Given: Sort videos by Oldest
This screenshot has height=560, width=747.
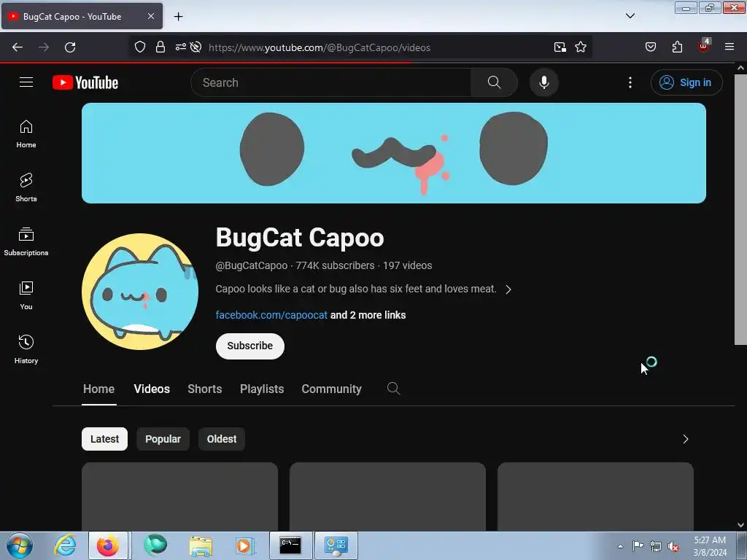Looking at the screenshot, I should pyautogui.click(x=222, y=439).
